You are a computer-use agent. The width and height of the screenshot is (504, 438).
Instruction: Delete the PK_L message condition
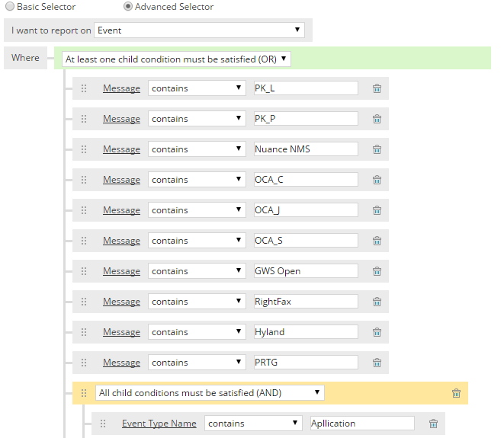click(377, 88)
